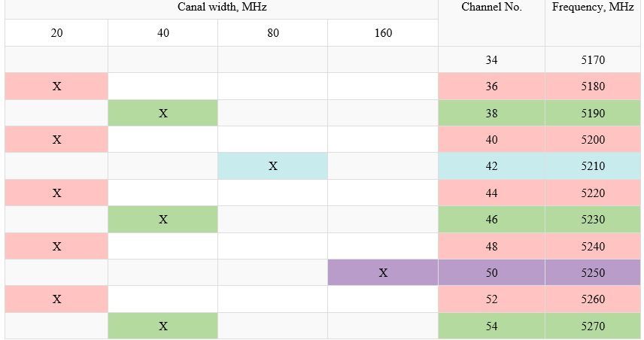Viewport: 644px width, 340px height.
Task: Select the channel number 34 cell
Action: tap(491, 60)
